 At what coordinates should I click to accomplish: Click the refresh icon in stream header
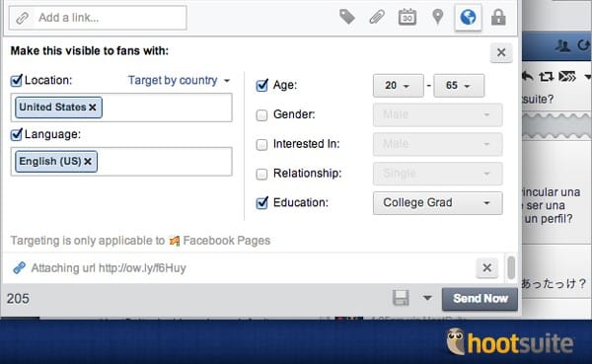(584, 45)
